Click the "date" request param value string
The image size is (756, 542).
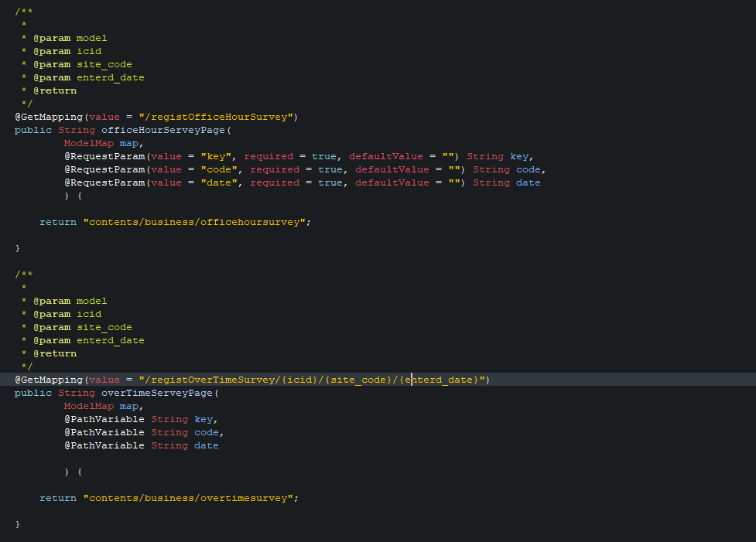coord(220,182)
